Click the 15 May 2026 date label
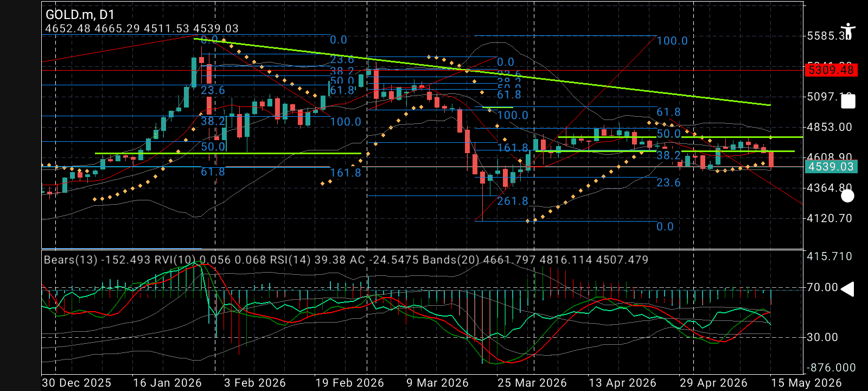 [x=807, y=383]
